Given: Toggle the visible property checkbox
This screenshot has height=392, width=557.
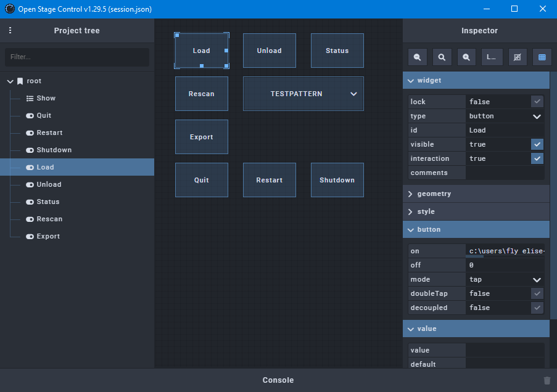Looking at the screenshot, I should [x=537, y=144].
